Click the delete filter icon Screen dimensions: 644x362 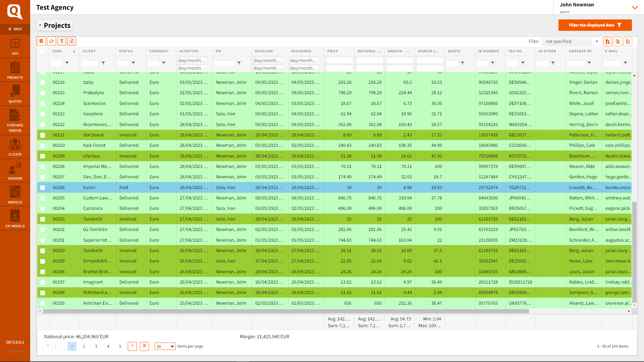(x=628, y=41)
